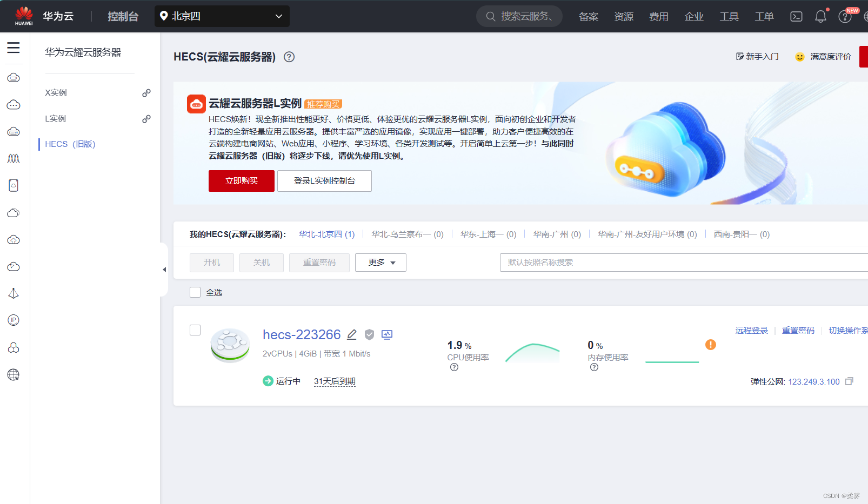Go to 控制台 in the header
868x504 pixels.
pos(123,17)
